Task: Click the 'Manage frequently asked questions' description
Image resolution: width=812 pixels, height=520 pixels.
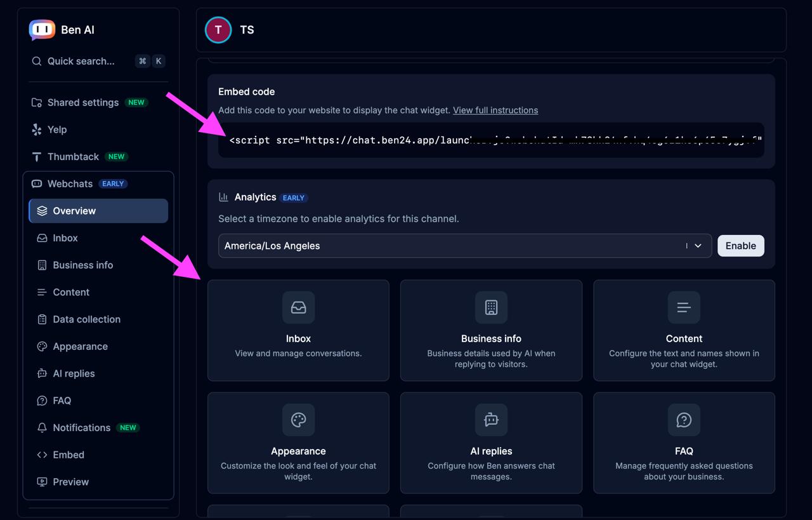Action: tap(684, 471)
